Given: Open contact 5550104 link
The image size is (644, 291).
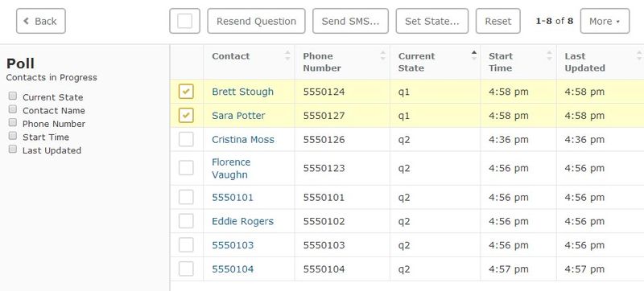Looking at the screenshot, I should (233, 269).
